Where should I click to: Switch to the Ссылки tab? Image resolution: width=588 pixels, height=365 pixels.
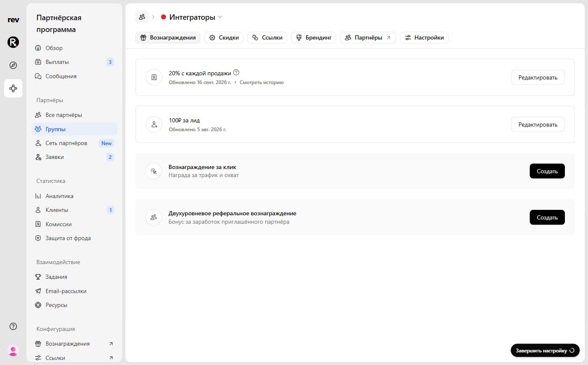pos(267,37)
